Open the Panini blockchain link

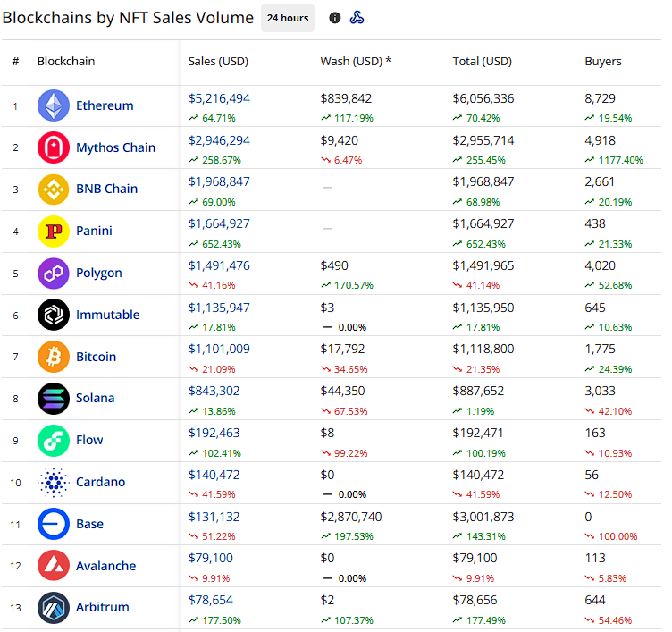pyautogui.click(x=94, y=231)
